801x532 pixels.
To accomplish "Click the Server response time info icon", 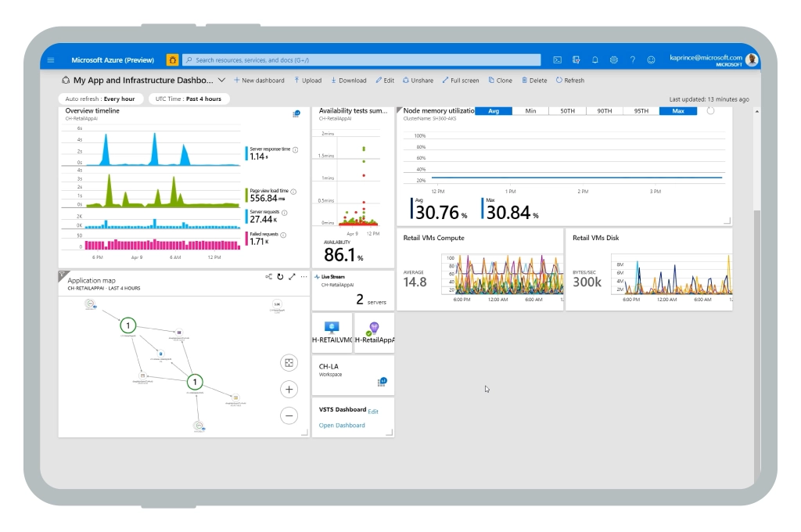I will pos(295,149).
